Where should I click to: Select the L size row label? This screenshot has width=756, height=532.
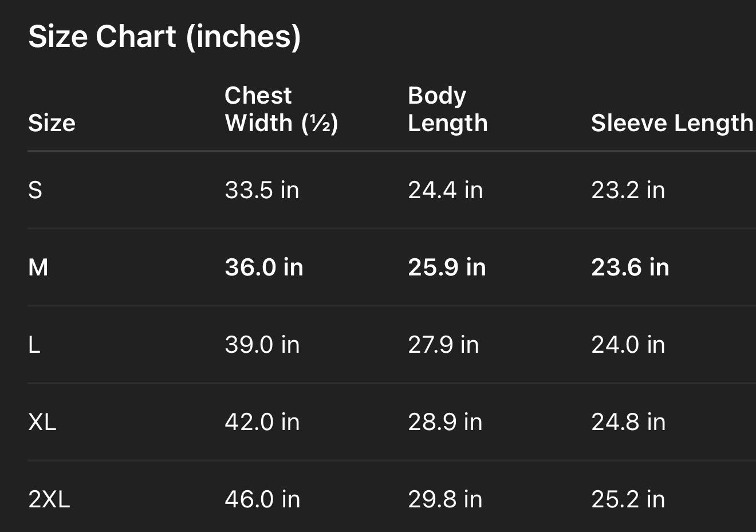[34, 345]
